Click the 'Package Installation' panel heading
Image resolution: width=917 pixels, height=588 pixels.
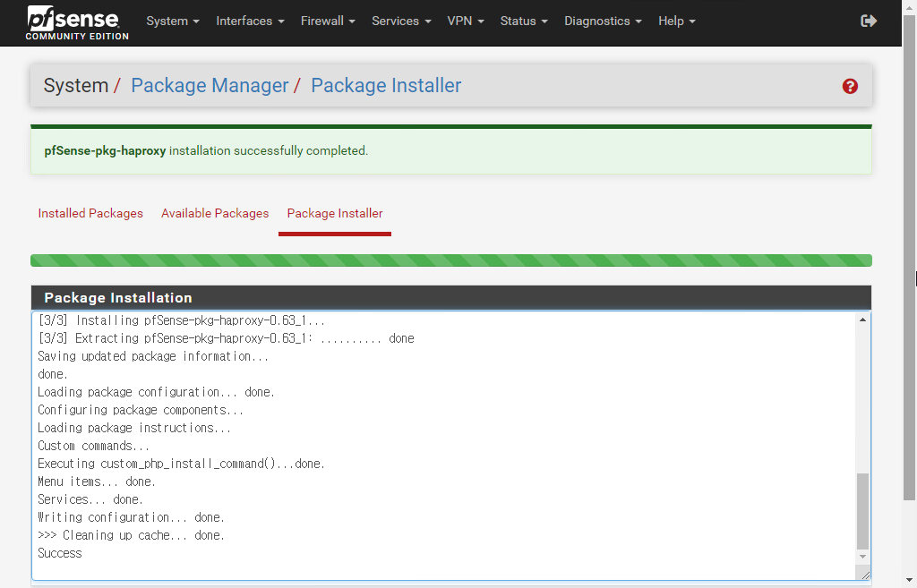(x=118, y=297)
